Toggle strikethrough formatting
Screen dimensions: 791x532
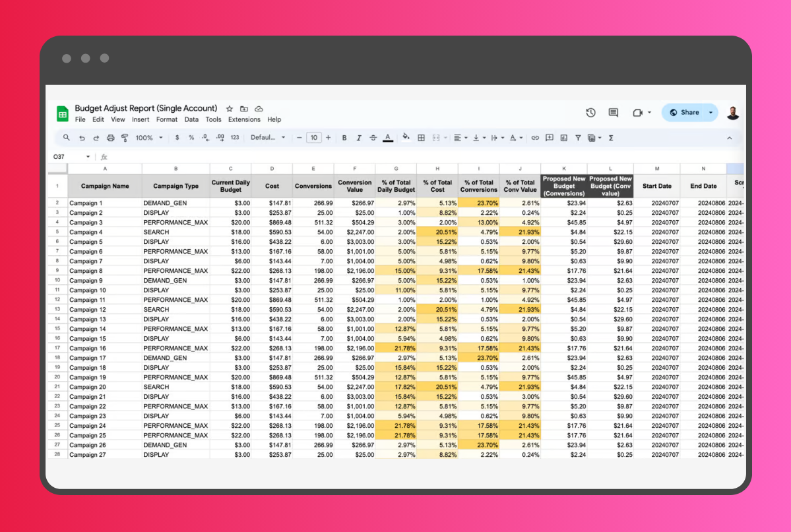click(373, 138)
